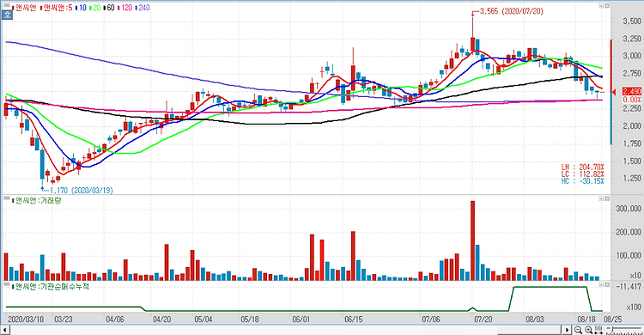Click the 3,565 (2020/07/20) high annotation
Image resolution: width=644 pixels, height=335 pixels.
512,11
